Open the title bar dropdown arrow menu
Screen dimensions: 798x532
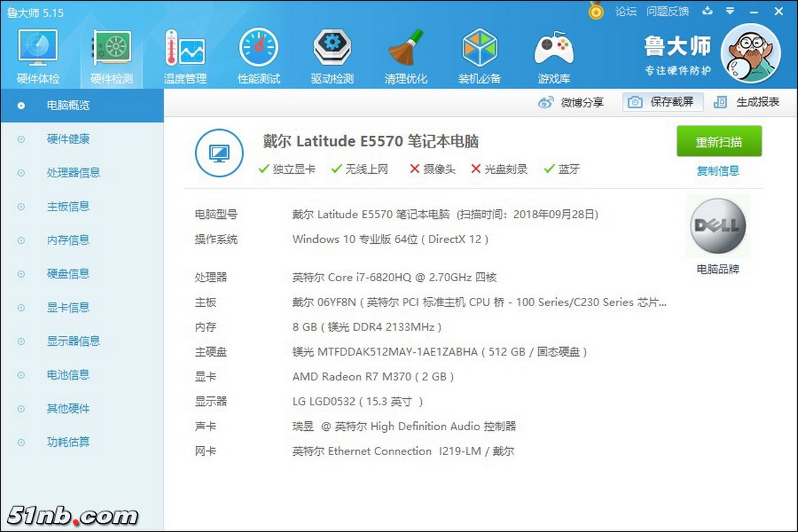[730, 11]
